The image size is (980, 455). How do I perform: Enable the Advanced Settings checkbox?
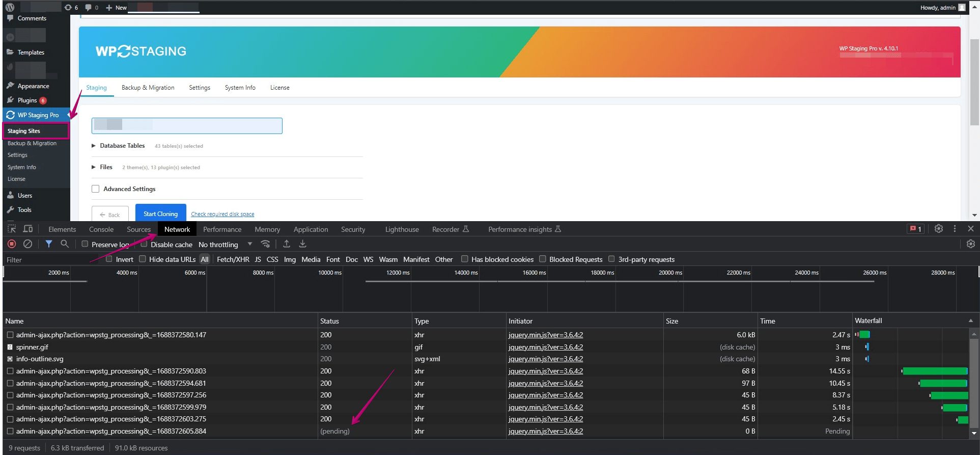(x=95, y=189)
